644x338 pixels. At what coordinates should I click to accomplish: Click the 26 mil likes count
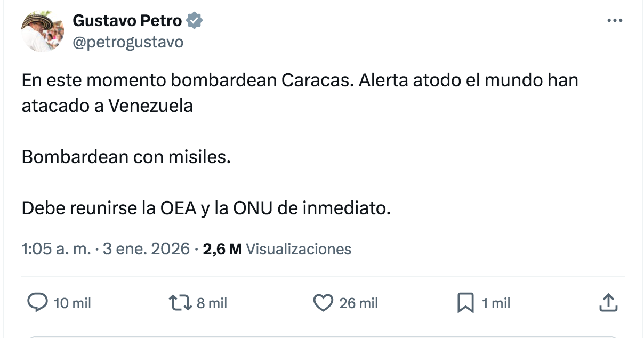point(358,303)
